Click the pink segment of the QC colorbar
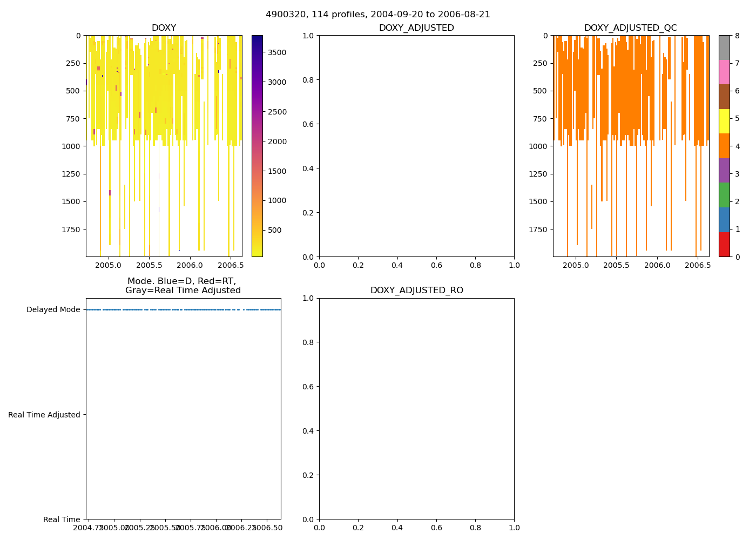756x540 pixels. click(724, 72)
